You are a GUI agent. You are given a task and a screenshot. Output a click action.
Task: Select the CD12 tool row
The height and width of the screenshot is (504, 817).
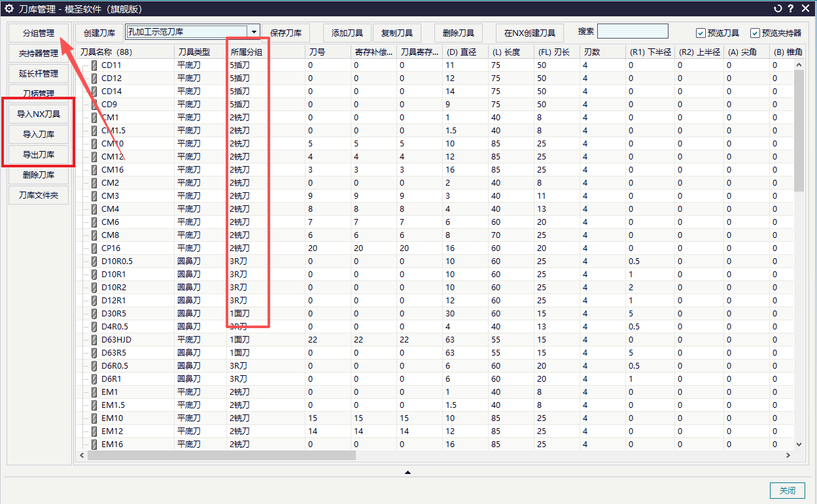pos(434,78)
